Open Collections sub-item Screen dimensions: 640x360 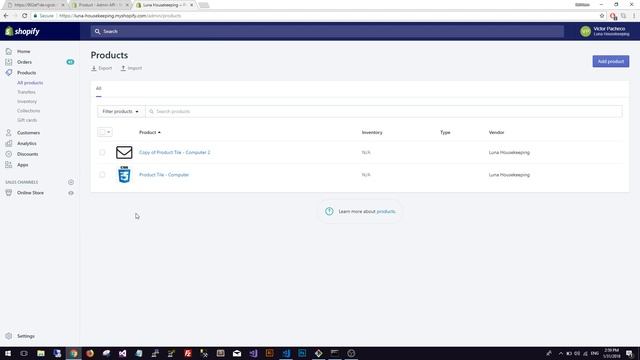tap(29, 111)
